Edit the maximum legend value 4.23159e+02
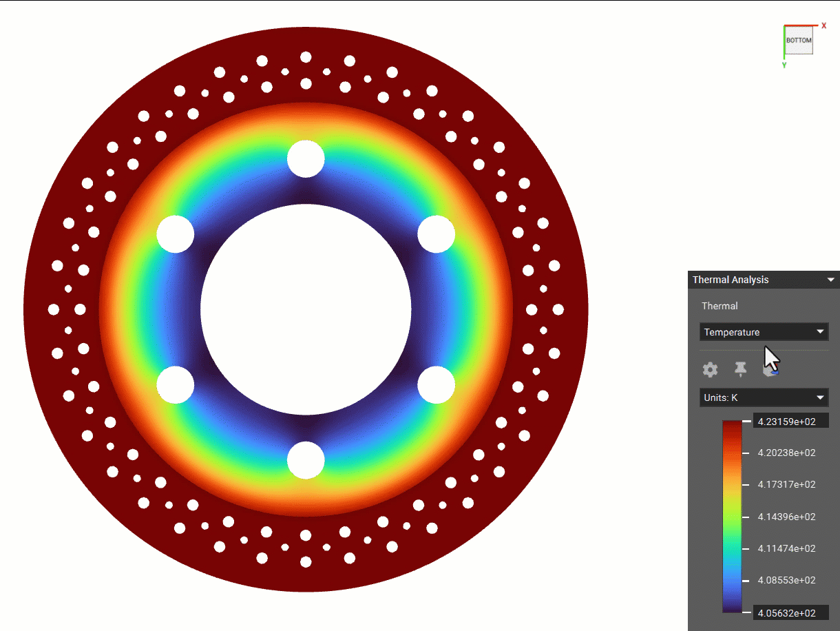The height and width of the screenshot is (631, 840). click(790, 421)
